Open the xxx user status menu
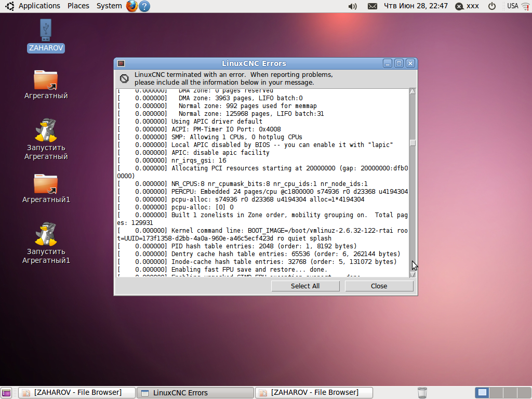The image size is (532, 399). [x=467, y=6]
